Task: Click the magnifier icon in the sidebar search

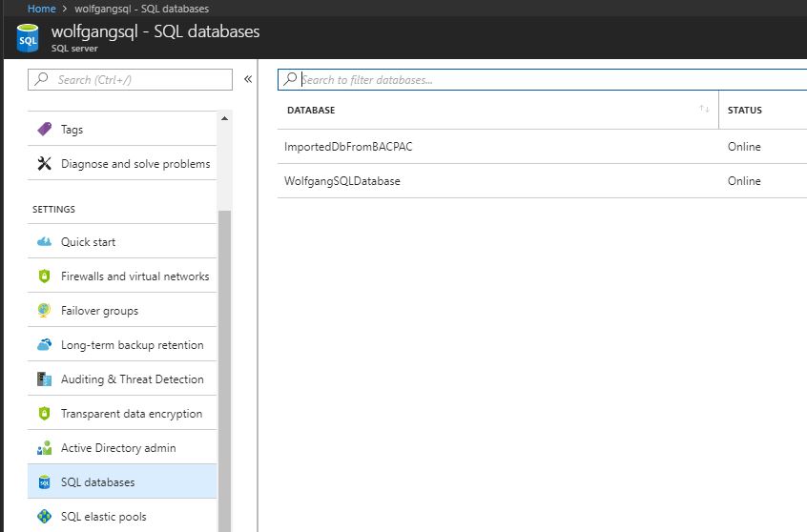Action: (x=41, y=79)
